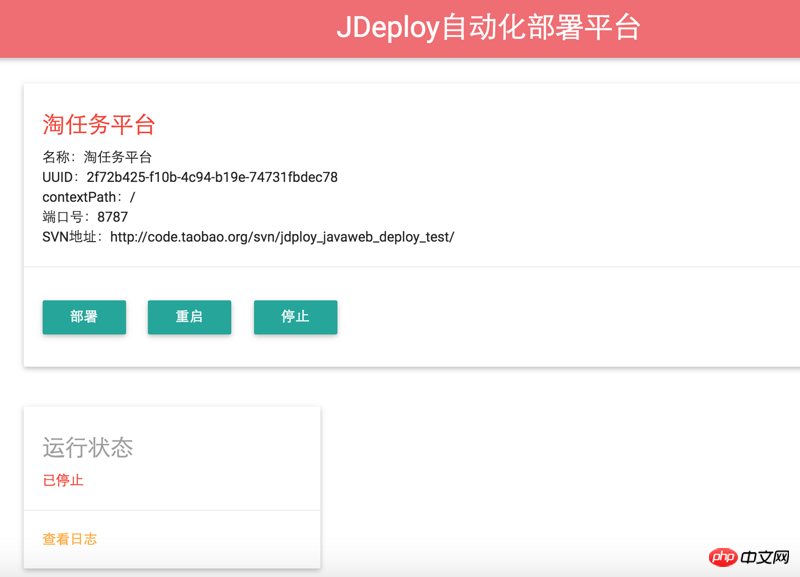Click the 端口号 port field label

[63, 217]
